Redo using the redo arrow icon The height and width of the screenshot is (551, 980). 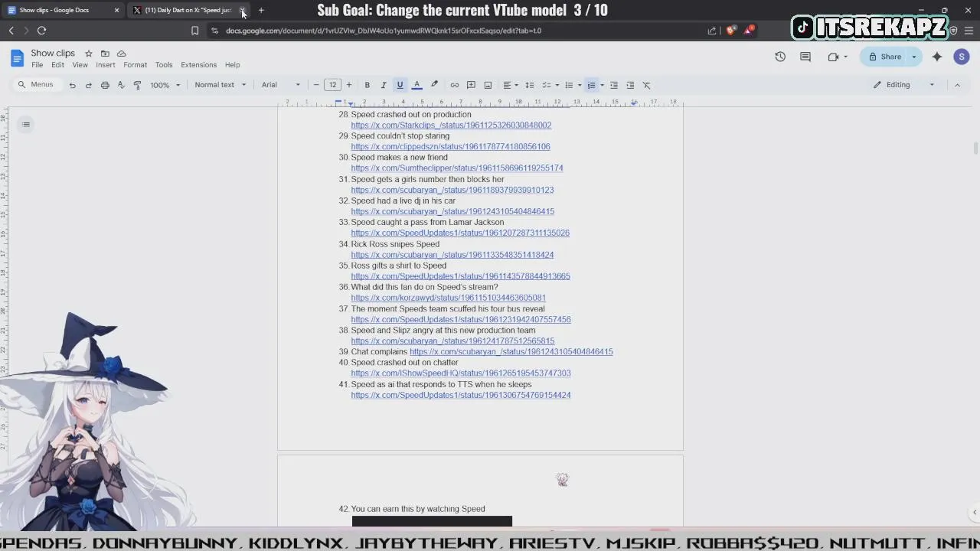[x=88, y=85]
